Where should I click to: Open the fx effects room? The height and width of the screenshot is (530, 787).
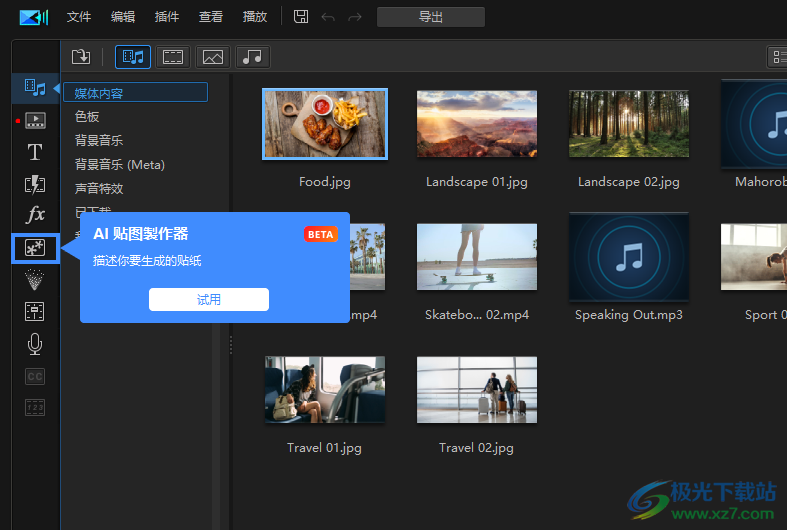tap(35, 215)
